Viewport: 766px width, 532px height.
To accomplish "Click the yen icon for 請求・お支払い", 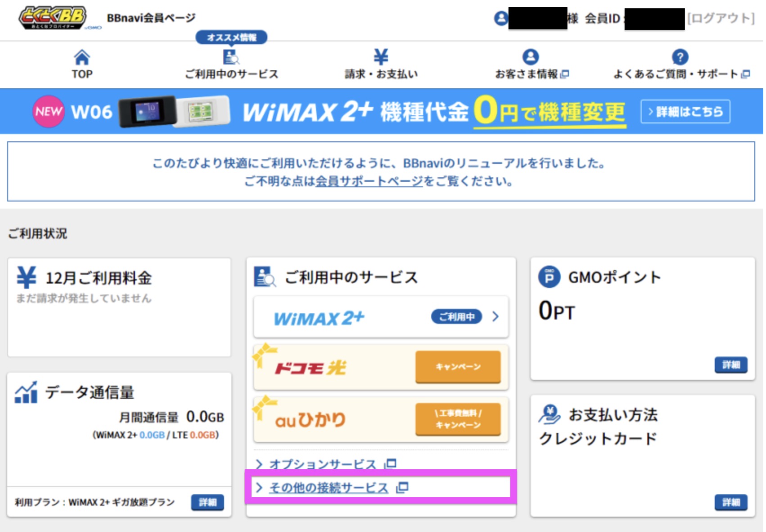I will coord(381,57).
